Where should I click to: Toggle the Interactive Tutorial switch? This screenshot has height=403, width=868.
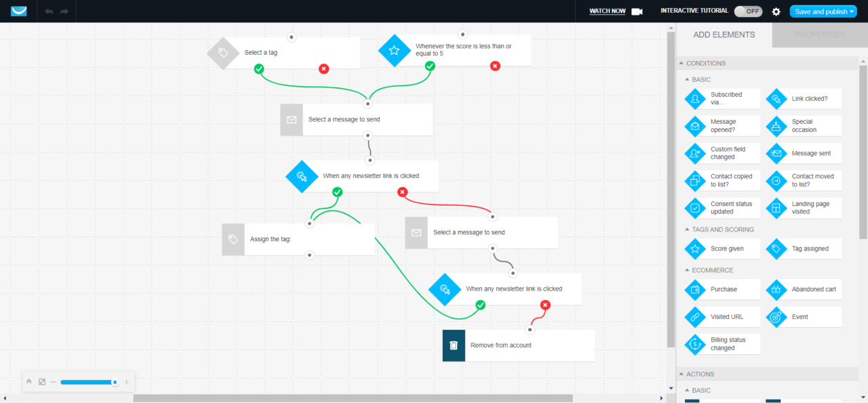tap(748, 12)
